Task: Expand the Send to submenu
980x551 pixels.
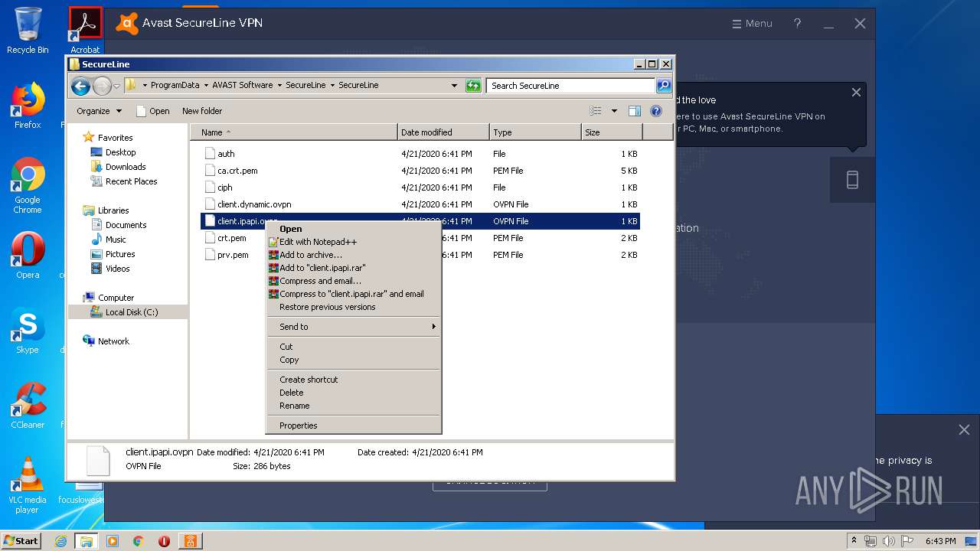Action: [353, 327]
